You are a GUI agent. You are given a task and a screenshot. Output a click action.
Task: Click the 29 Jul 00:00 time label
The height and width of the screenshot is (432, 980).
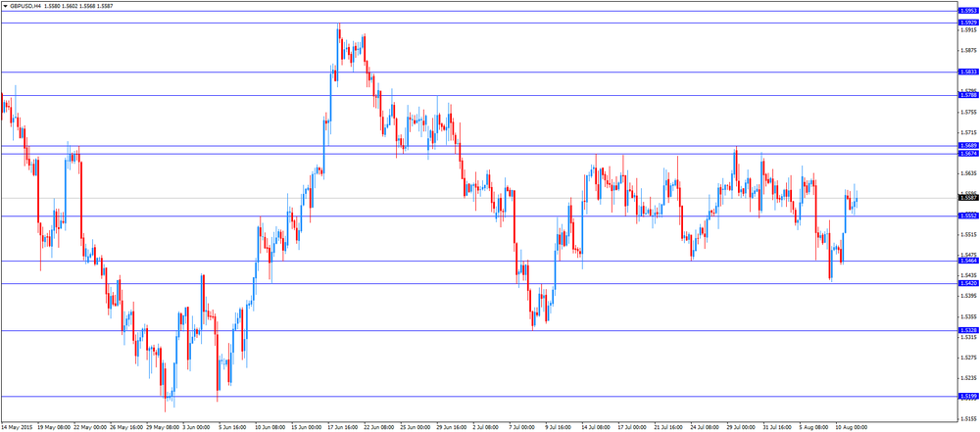point(741,428)
